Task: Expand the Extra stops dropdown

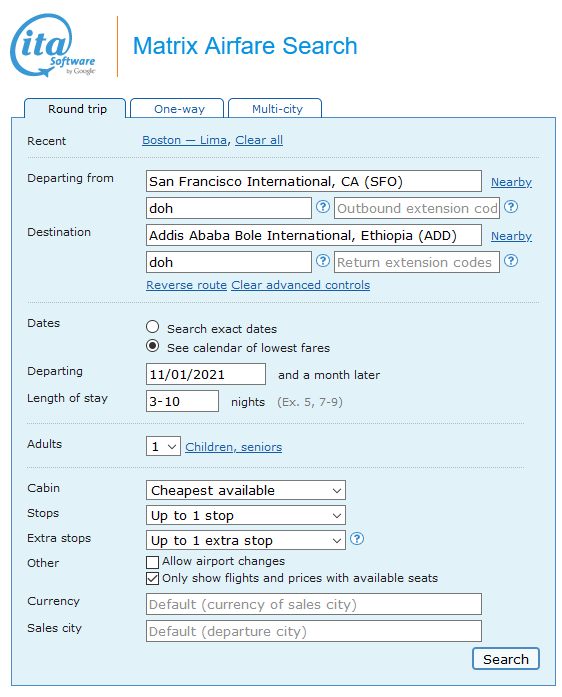Action: pos(245,540)
